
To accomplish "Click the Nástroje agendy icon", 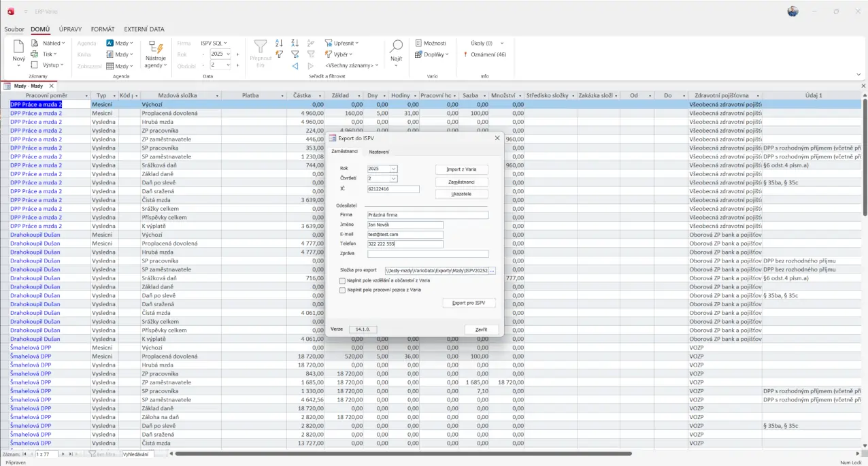I will (156, 48).
